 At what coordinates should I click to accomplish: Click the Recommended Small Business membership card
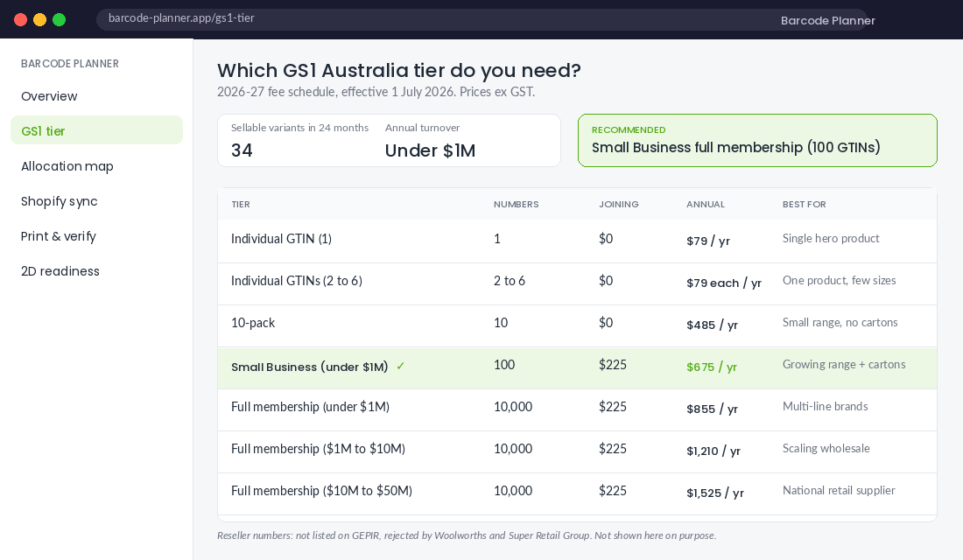coord(757,141)
